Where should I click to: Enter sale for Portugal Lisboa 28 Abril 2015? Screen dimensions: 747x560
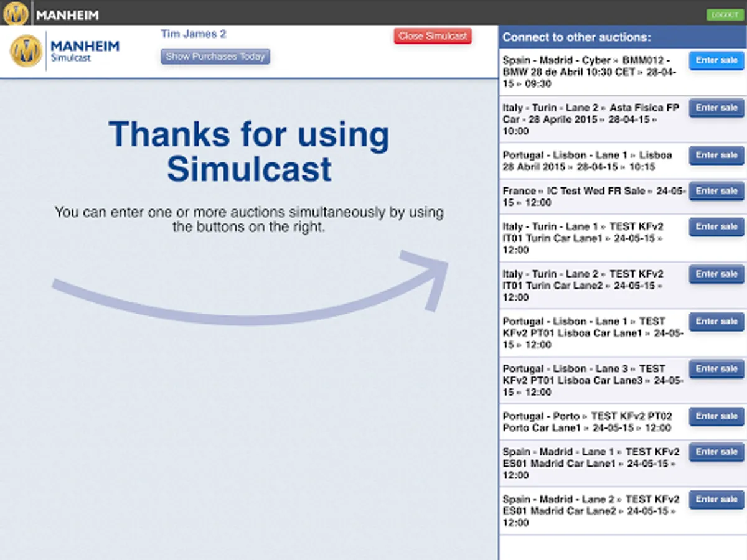click(716, 155)
